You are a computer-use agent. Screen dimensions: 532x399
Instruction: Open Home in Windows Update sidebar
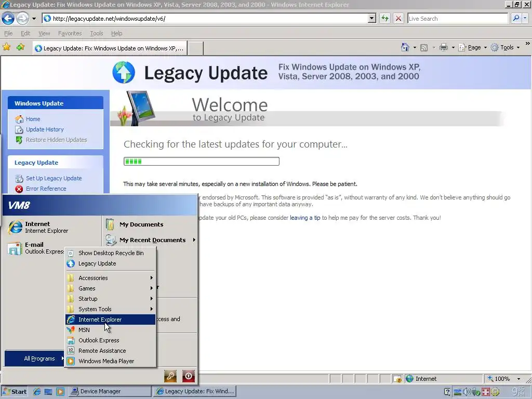[33, 119]
